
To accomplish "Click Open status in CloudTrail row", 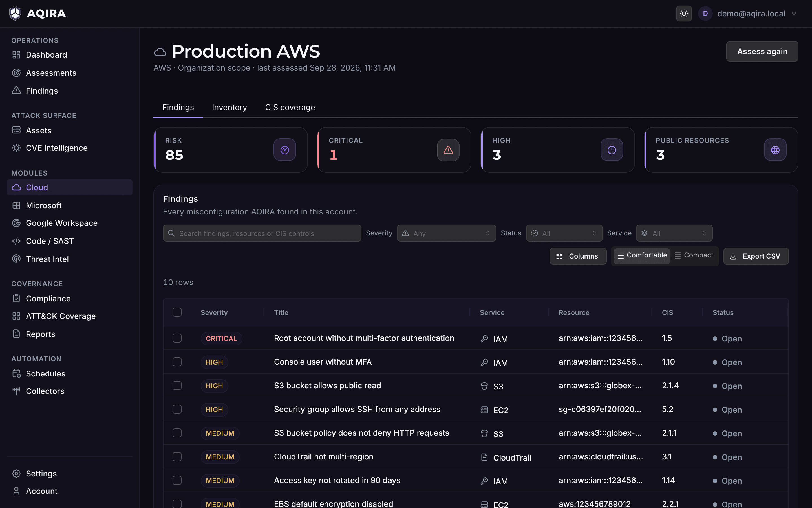I will coord(727,457).
